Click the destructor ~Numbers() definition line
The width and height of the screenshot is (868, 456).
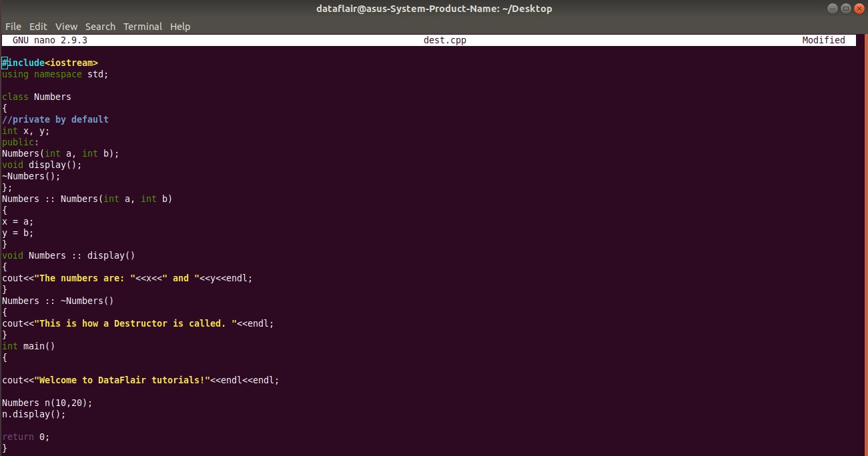coord(57,300)
